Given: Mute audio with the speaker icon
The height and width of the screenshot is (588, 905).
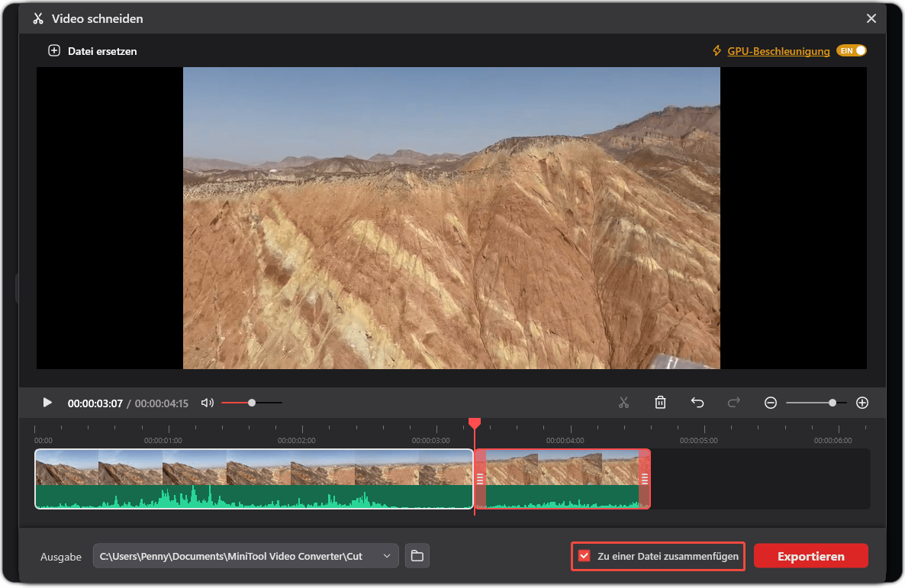Looking at the screenshot, I should tap(208, 403).
